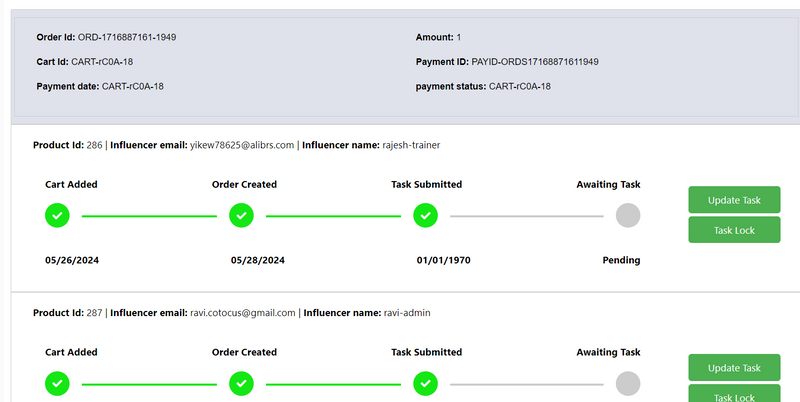Click Cart Added checkmark for rajesh-trainer
Image resolution: width=800 pixels, height=402 pixels.
(x=57, y=215)
